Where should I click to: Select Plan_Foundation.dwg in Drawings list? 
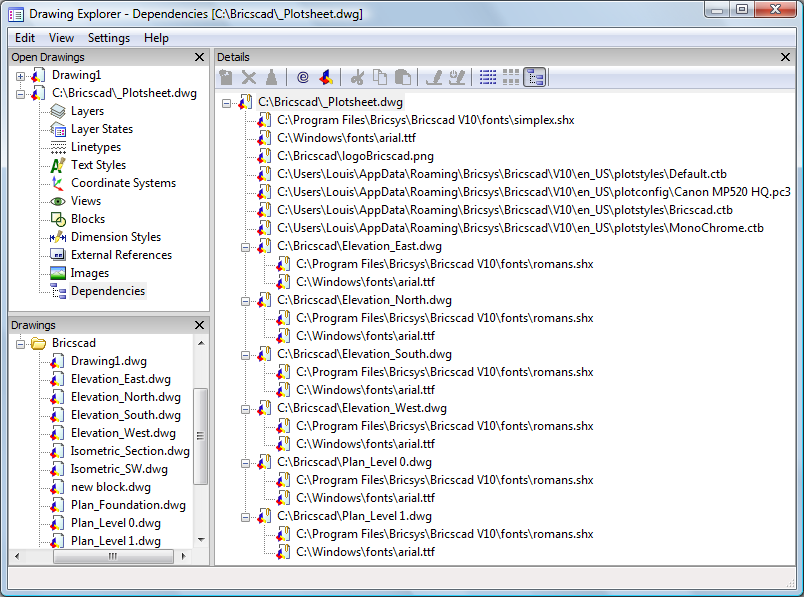point(128,505)
